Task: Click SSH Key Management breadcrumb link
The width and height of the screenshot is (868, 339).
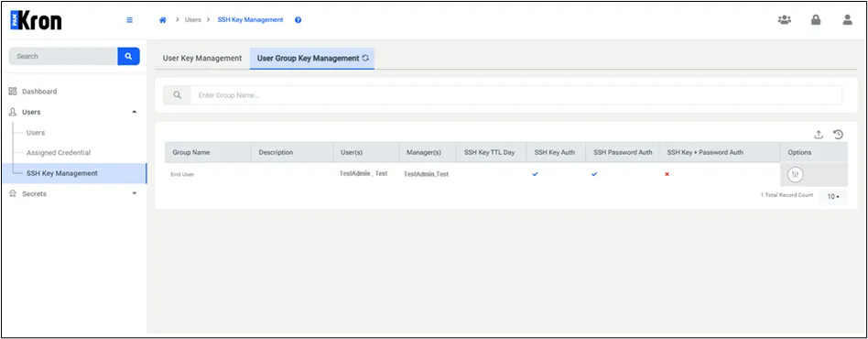Action: point(250,20)
